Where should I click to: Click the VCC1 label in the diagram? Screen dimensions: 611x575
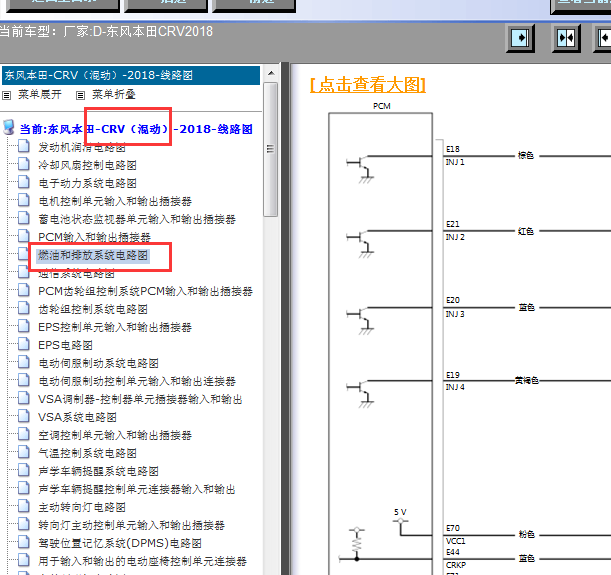coord(456,541)
